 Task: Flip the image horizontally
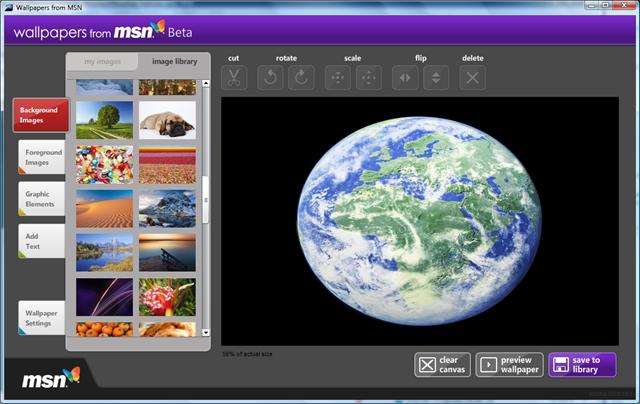click(x=405, y=77)
